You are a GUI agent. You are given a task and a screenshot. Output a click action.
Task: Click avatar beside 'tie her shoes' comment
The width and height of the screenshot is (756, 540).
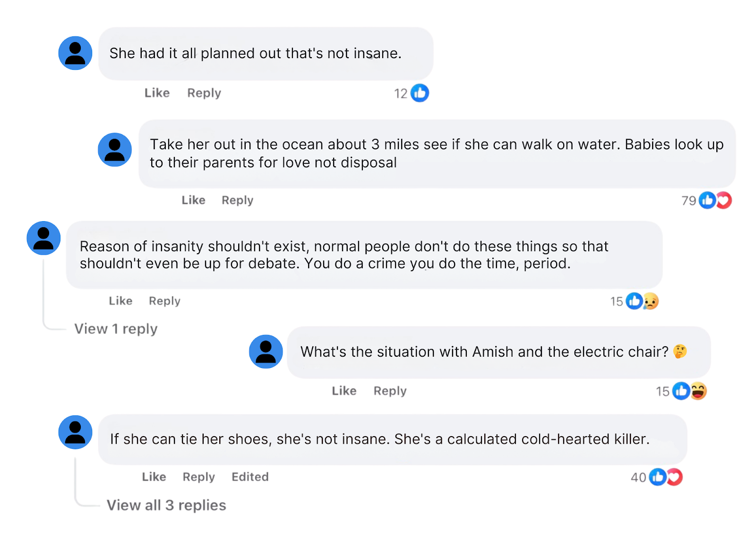click(75, 432)
